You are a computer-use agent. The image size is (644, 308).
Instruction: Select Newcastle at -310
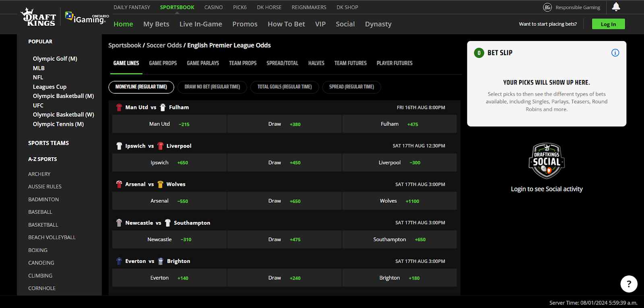[x=169, y=239]
